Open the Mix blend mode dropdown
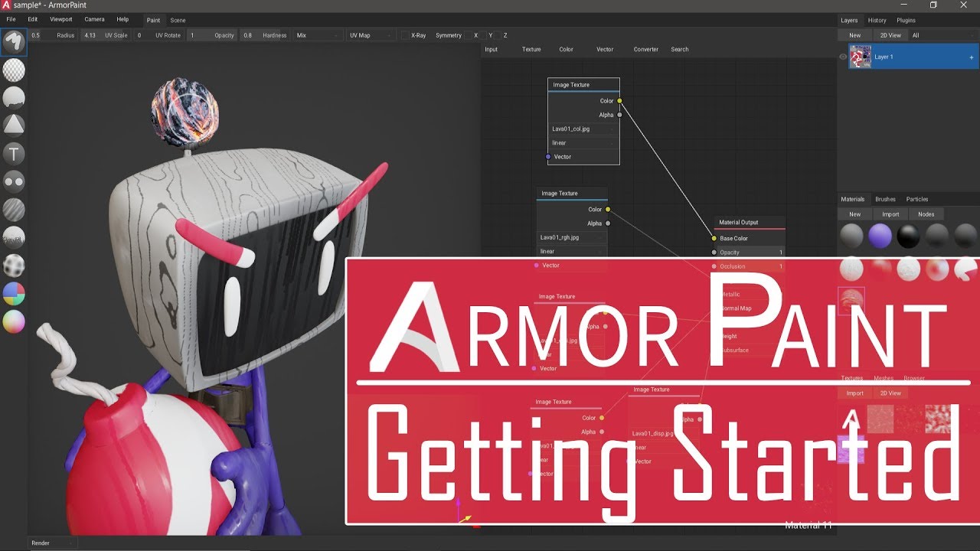Screen dimensions: 980x551 tap(318, 35)
